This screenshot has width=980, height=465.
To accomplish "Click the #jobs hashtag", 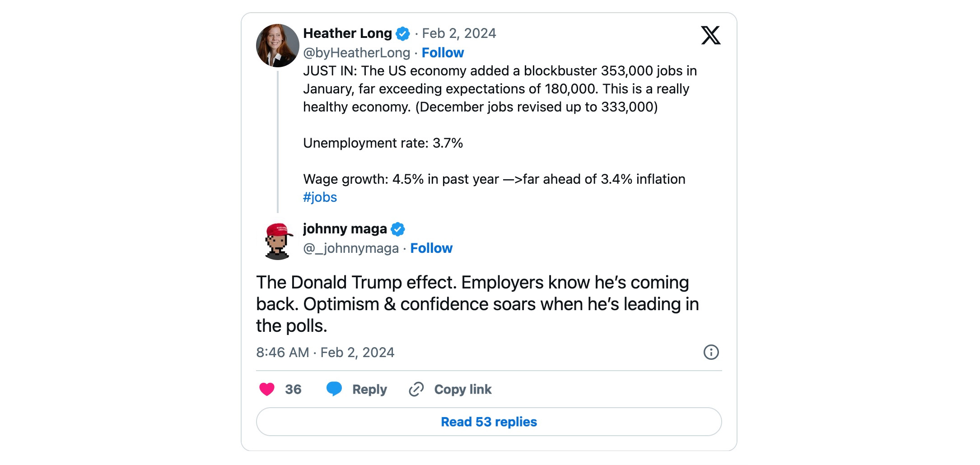I will (x=320, y=197).
